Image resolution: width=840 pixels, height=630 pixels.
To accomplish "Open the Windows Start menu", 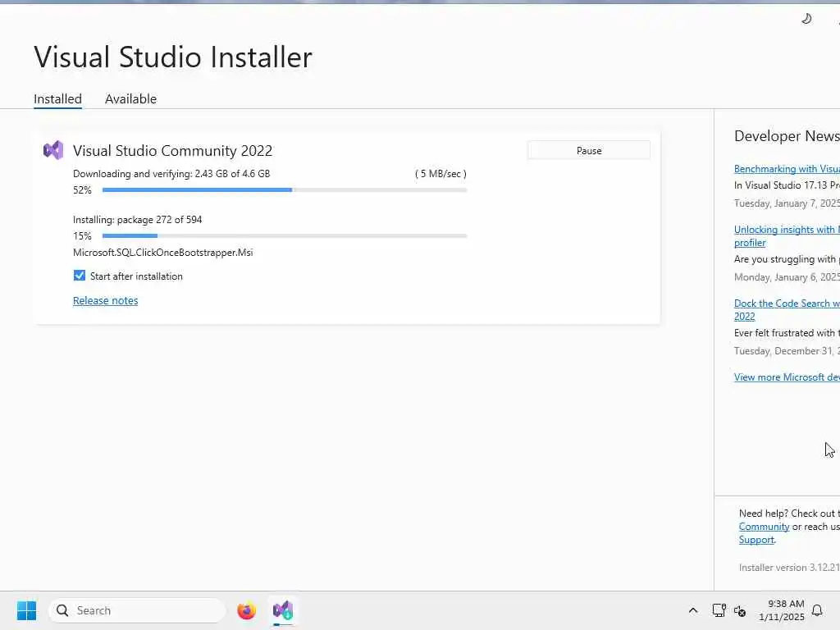I will [x=26, y=610].
